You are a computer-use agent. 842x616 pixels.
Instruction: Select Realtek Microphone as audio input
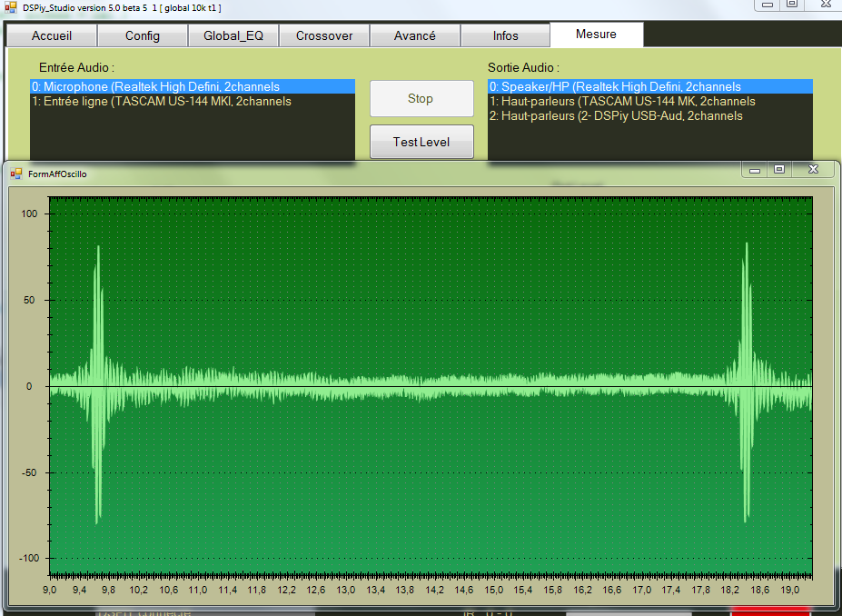(x=156, y=87)
